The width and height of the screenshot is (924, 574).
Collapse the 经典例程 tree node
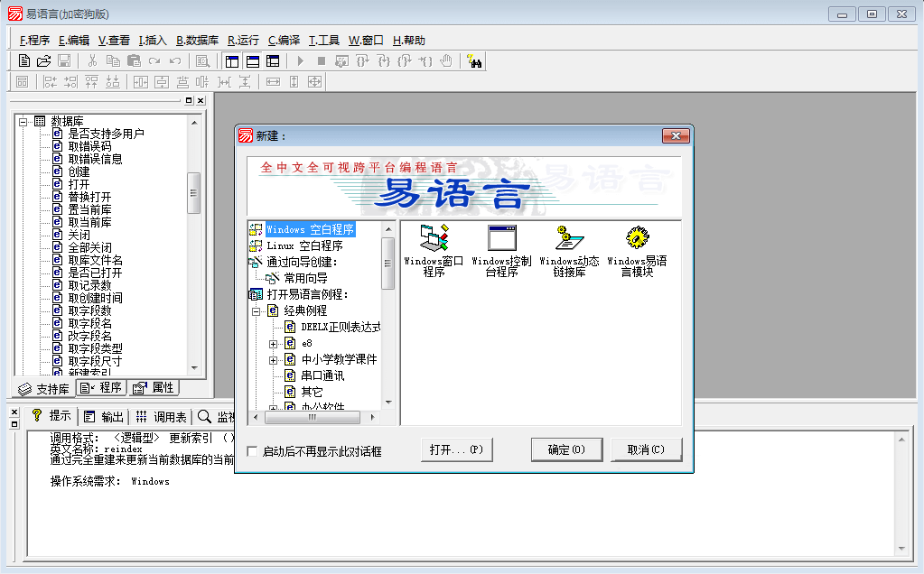pyautogui.click(x=257, y=311)
